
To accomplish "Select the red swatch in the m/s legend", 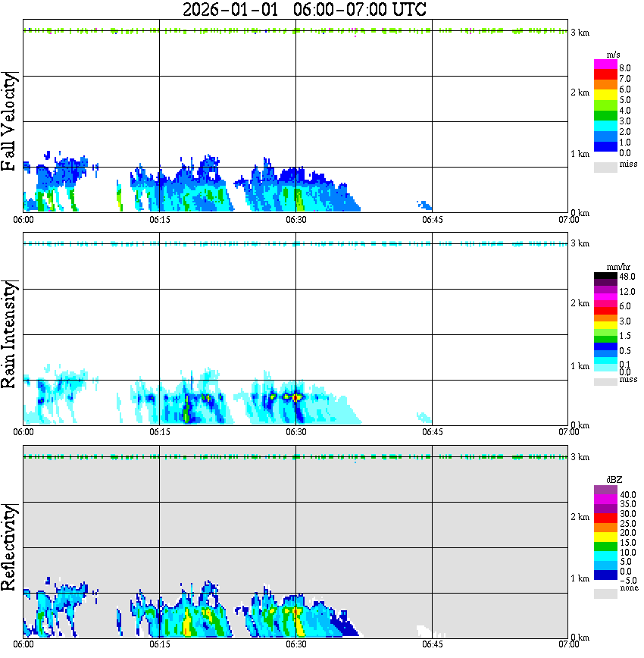I will pos(605,74).
